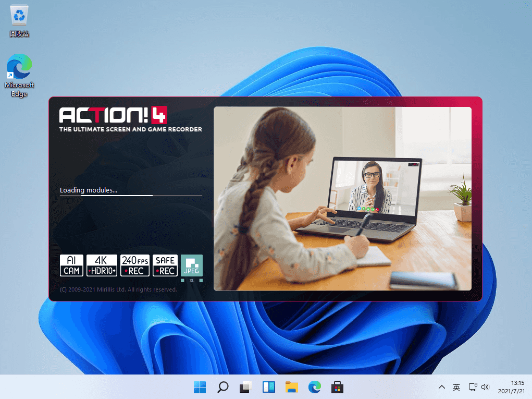Click the JPEG XL feature badge

click(x=192, y=268)
